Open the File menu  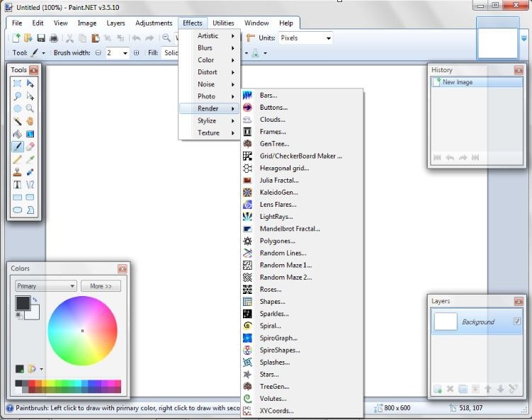[17, 23]
